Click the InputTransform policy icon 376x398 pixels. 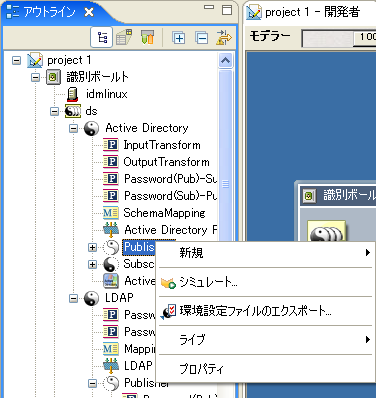[111, 145]
